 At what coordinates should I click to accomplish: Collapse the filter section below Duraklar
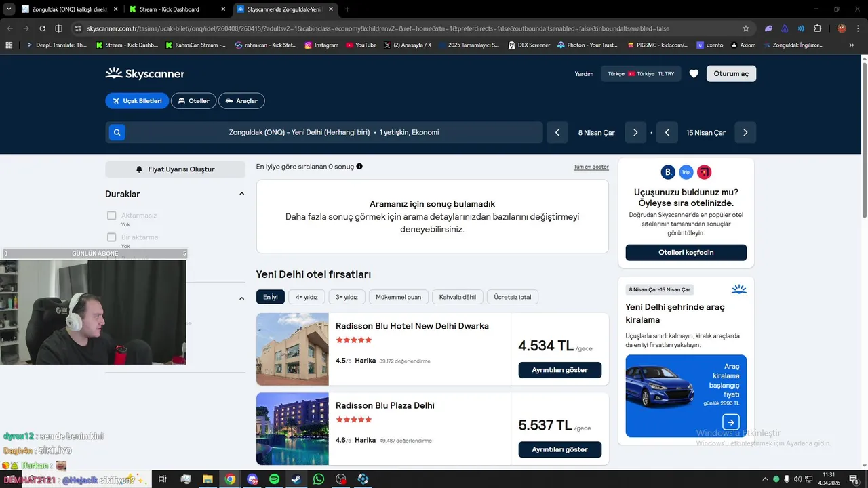point(241,298)
